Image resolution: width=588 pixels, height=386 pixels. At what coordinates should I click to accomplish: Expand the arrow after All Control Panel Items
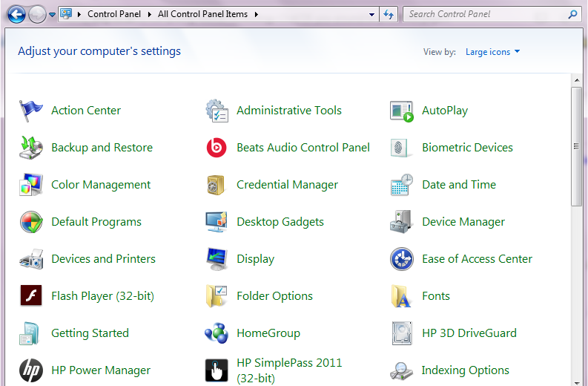pos(256,14)
